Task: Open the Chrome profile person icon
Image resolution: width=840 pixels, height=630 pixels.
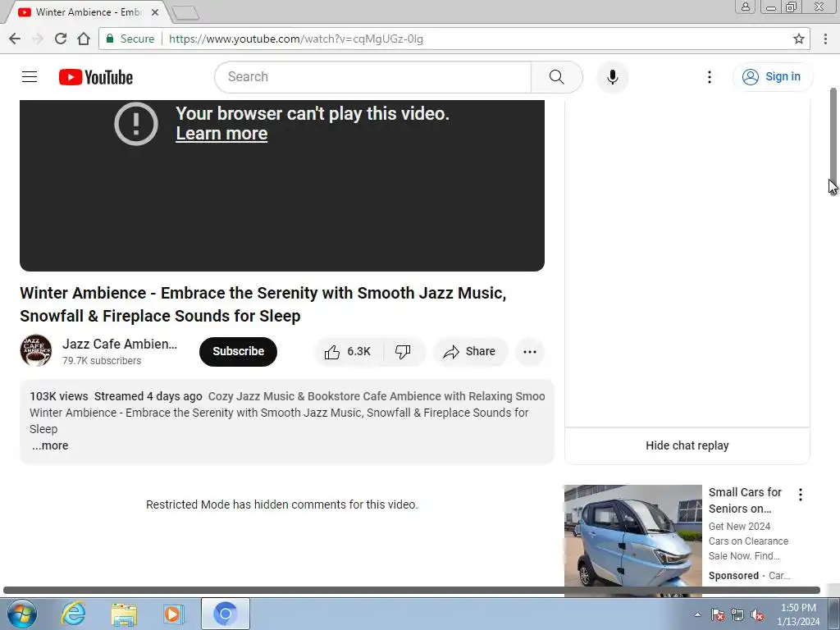Action: 745,7
